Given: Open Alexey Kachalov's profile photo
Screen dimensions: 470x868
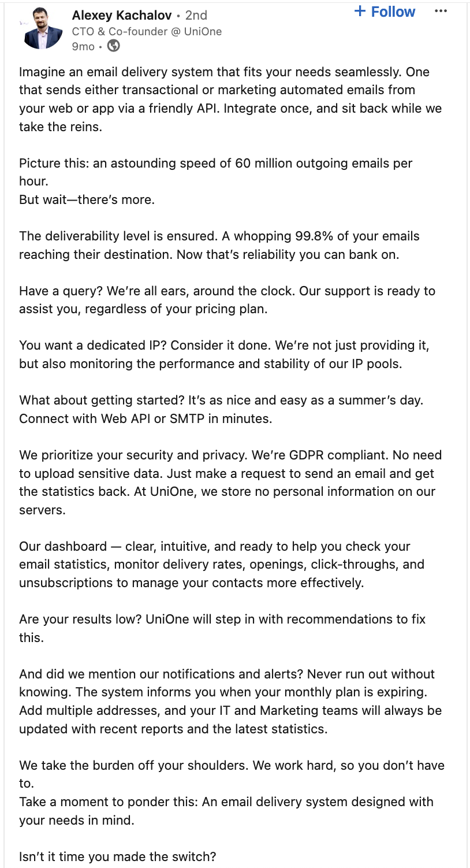Looking at the screenshot, I should click(x=42, y=28).
